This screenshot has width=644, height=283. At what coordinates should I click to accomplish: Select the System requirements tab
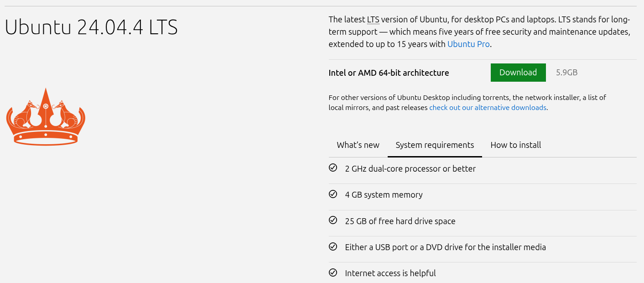(435, 145)
